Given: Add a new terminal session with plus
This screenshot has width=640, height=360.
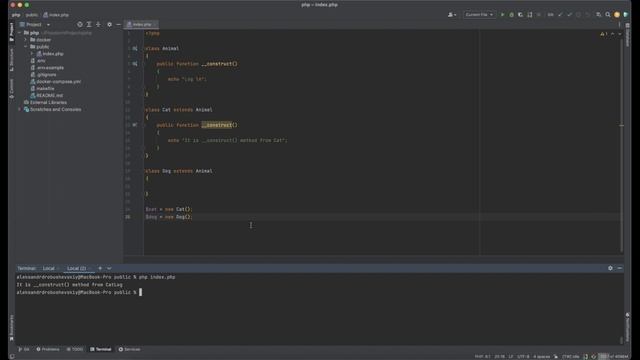Looking at the screenshot, I should 100,268.
